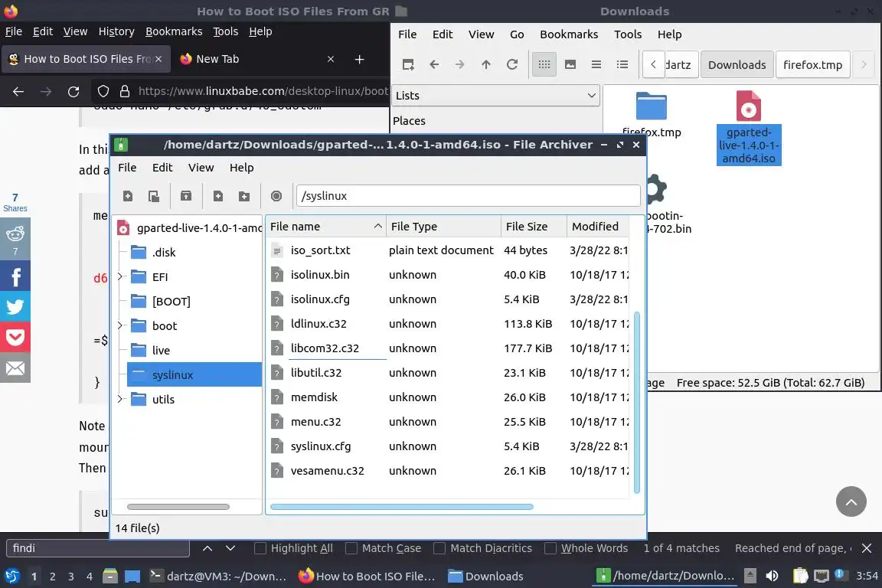This screenshot has height=588, width=882.
Task: Open terminal window in taskbar
Action: (217, 576)
